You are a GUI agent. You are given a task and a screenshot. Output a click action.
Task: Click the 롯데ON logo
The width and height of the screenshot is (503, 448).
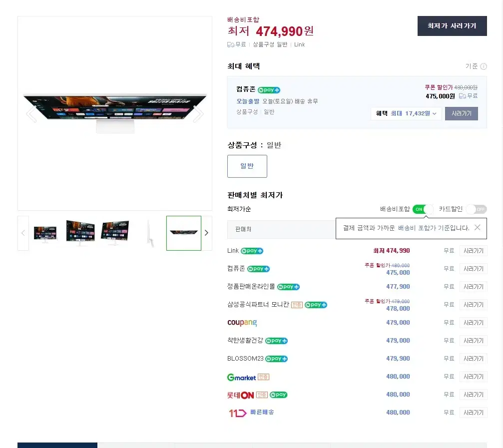(x=241, y=395)
